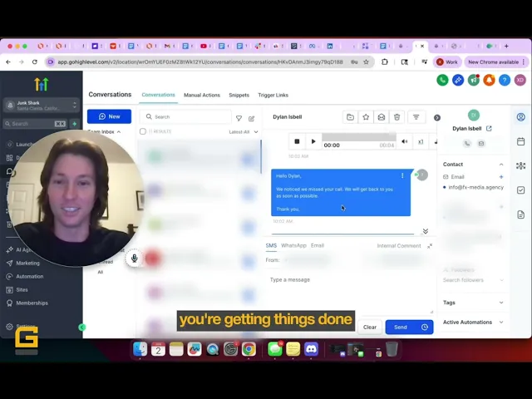Click the blue New button

pos(109,116)
